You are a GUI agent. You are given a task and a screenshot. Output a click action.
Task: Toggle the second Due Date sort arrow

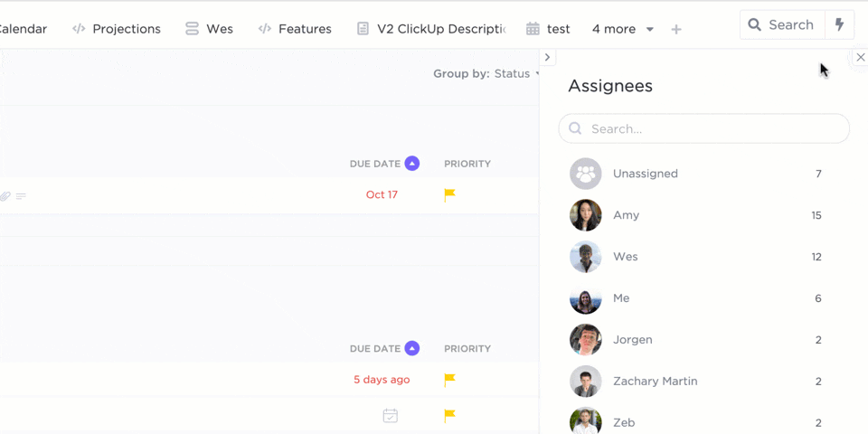point(412,348)
